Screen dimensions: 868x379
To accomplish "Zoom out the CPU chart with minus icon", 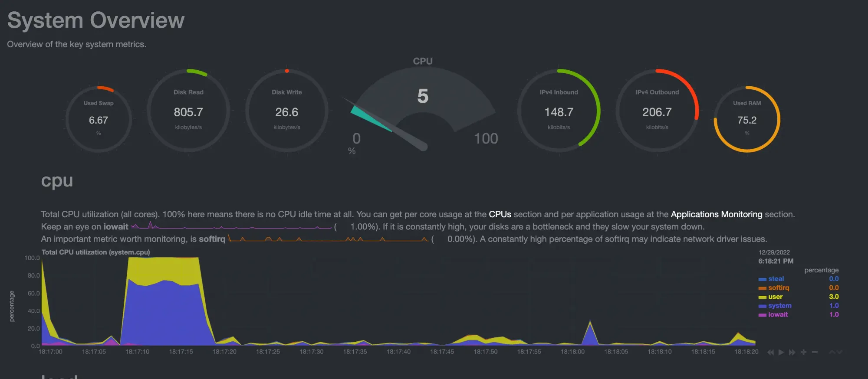I will [x=815, y=352].
